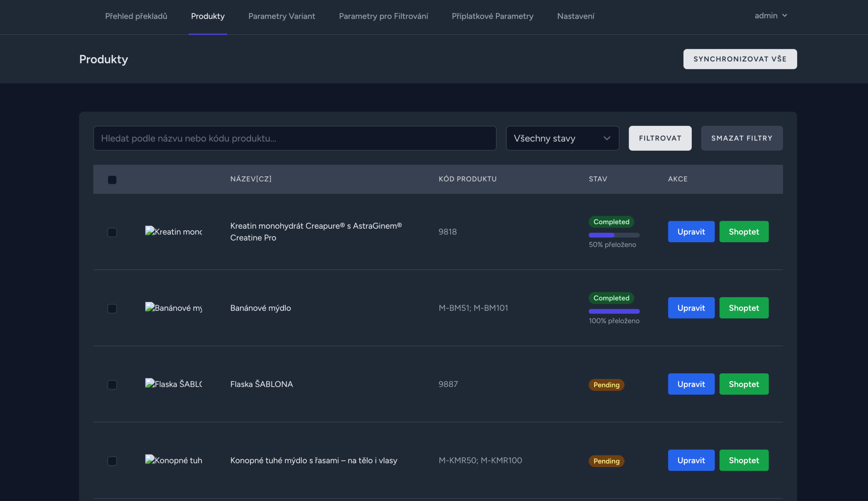Click the Filtrovat button
The height and width of the screenshot is (501, 868).
tap(660, 138)
